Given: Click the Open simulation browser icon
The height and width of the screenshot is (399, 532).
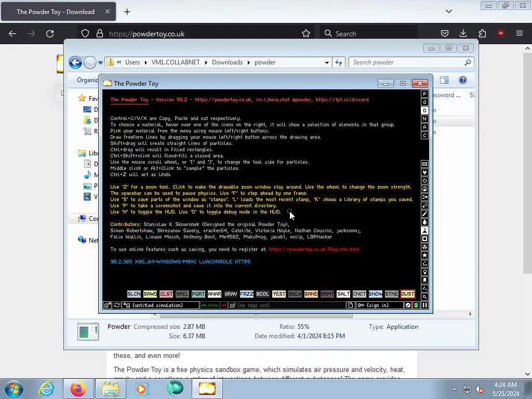Looking at the screenshot, I should [x=107, y=305].
